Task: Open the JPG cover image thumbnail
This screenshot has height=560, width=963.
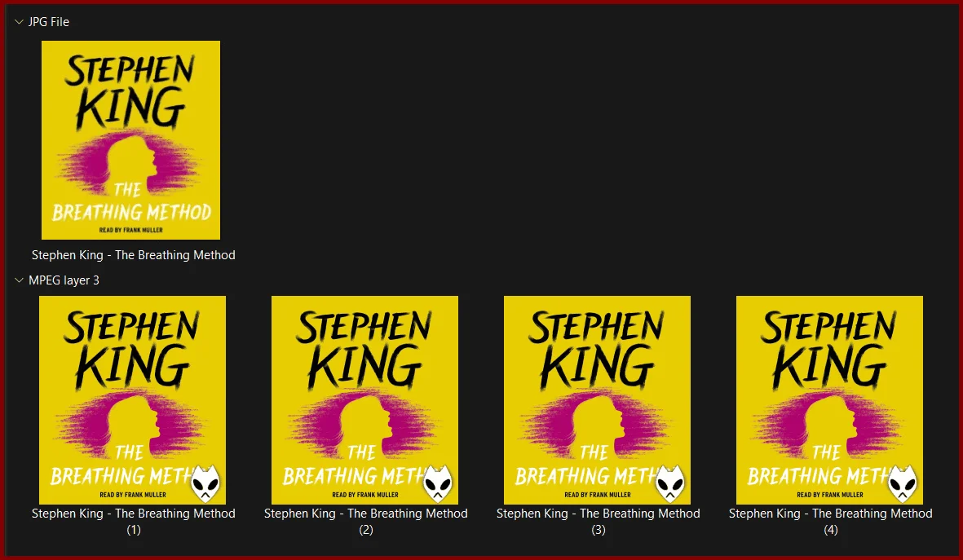Action: [130, 140]
